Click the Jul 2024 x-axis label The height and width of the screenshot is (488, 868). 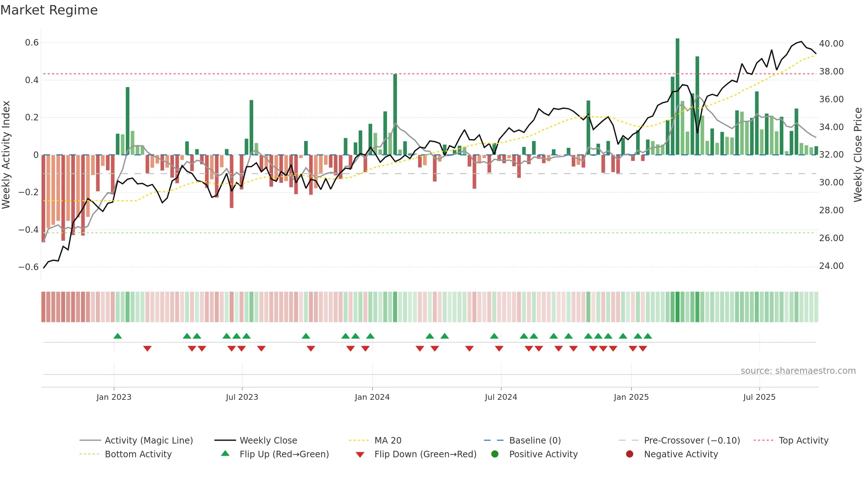tap(501, 397)
